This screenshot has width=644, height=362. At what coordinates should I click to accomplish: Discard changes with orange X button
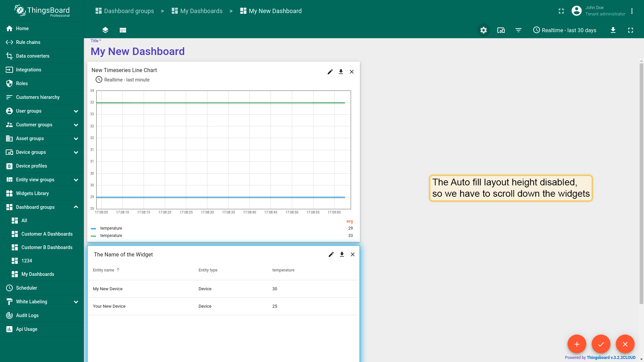click(x=625, y=344)
